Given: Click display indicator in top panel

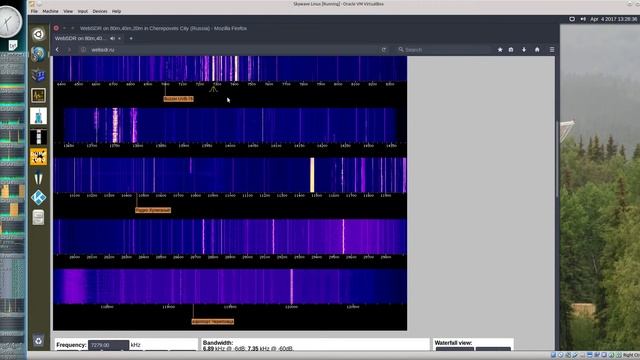Looking at the screenshot, I should tap(572, 19).
